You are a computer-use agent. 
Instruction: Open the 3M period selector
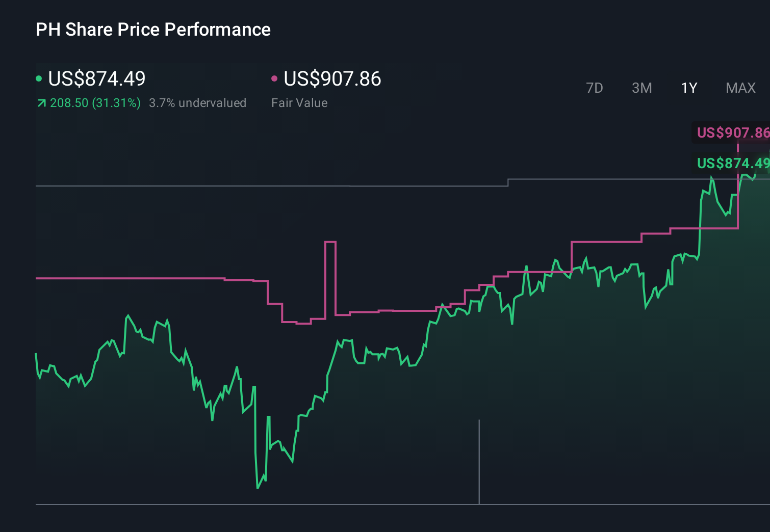(x=641, y=88)
